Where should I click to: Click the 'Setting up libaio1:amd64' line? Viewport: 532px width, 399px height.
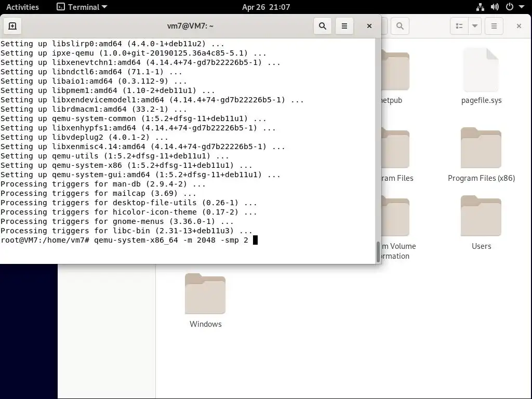coord(94,82)
